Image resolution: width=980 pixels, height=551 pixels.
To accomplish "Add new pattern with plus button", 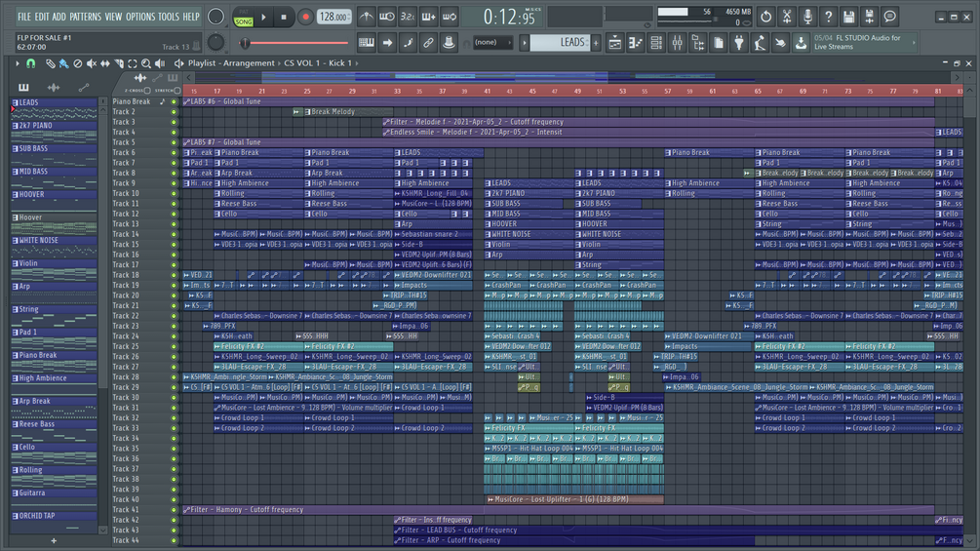I will [x=596, y=43].
